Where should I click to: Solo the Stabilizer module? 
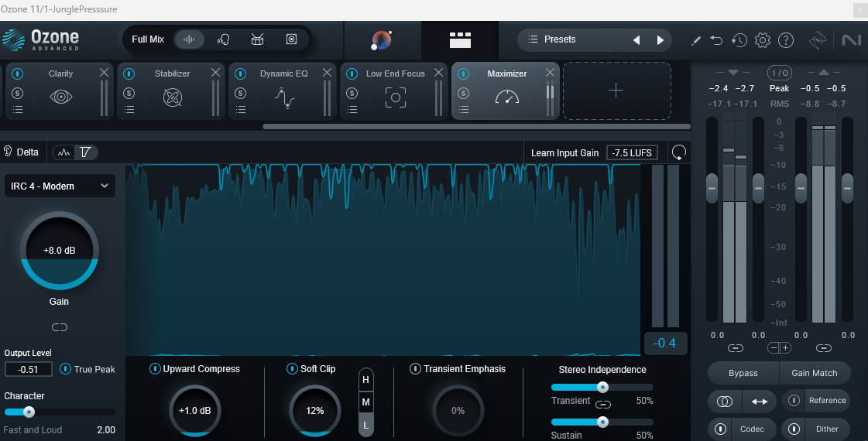(x=129, y=93)
